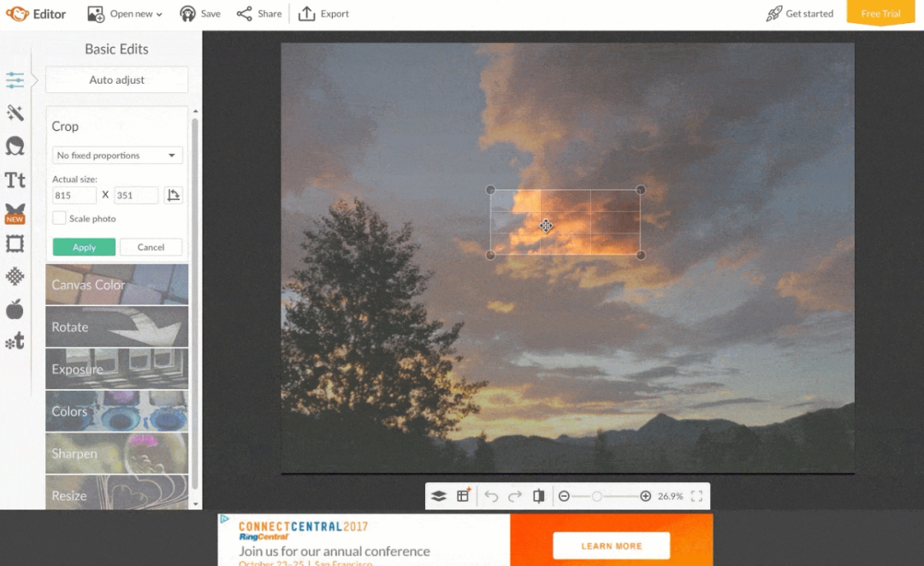Click the Themes apple icon
This screenshot has width=924, height=566.
point(15,310)
